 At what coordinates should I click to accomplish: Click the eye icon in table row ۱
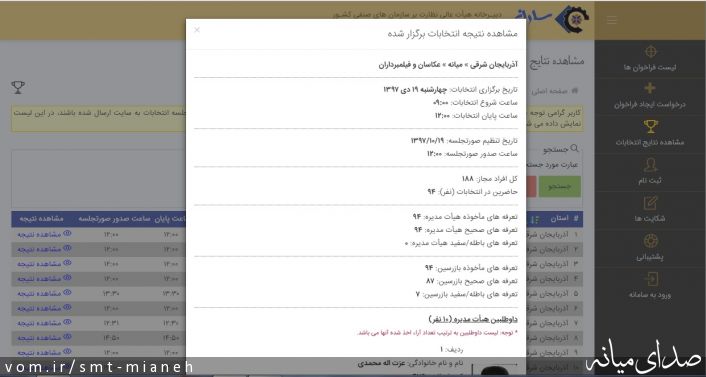click(x=67, y=233)
